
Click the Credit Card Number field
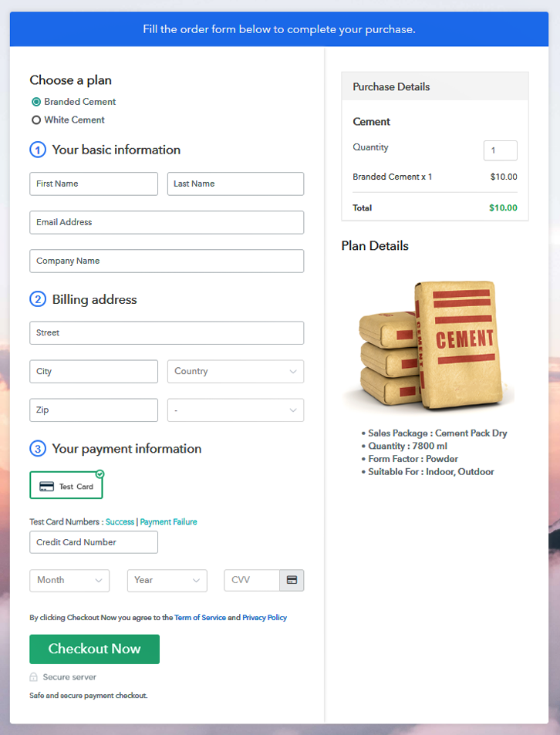pyautogui.click(x=93, y=542)
